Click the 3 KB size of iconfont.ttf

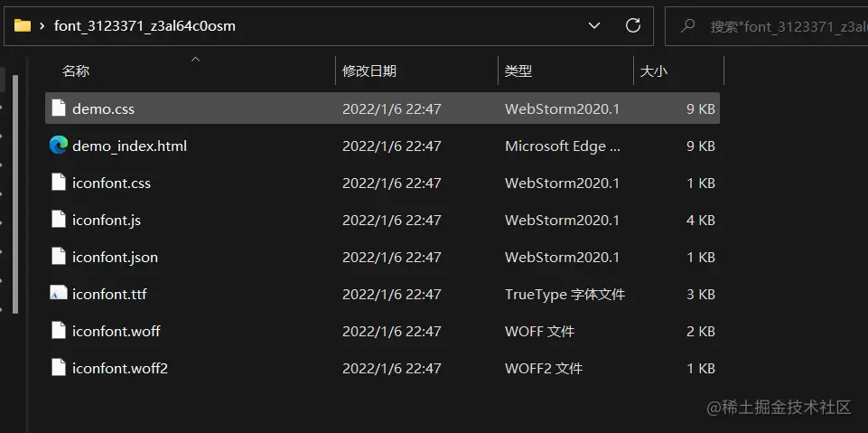[x=701, y=294]
